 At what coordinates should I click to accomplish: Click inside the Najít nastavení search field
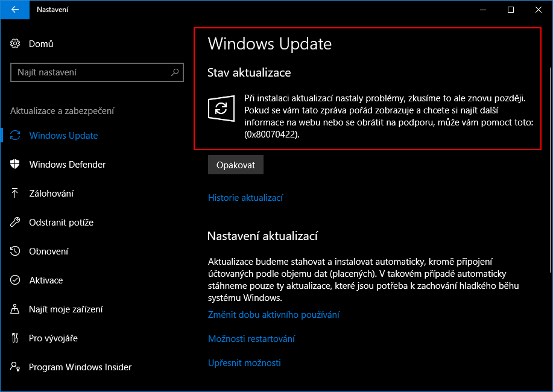pyautogui.click(x=90, y=72)
